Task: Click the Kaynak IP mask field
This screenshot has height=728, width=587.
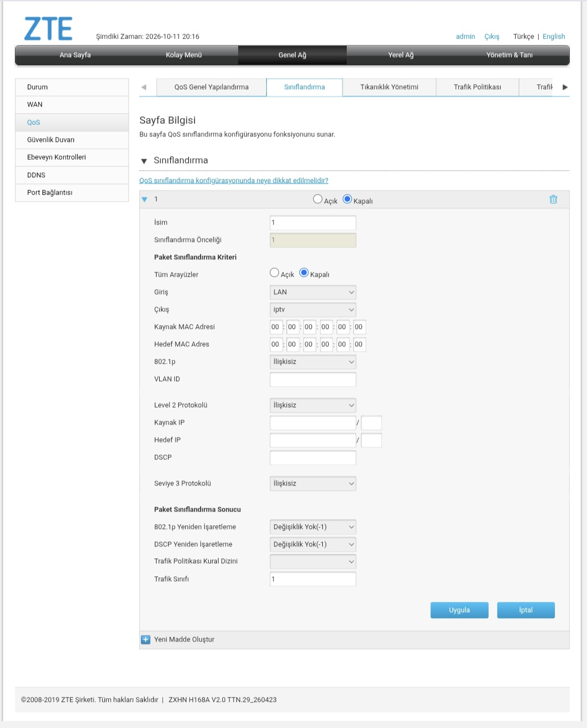Action: [x=372, y=423]
